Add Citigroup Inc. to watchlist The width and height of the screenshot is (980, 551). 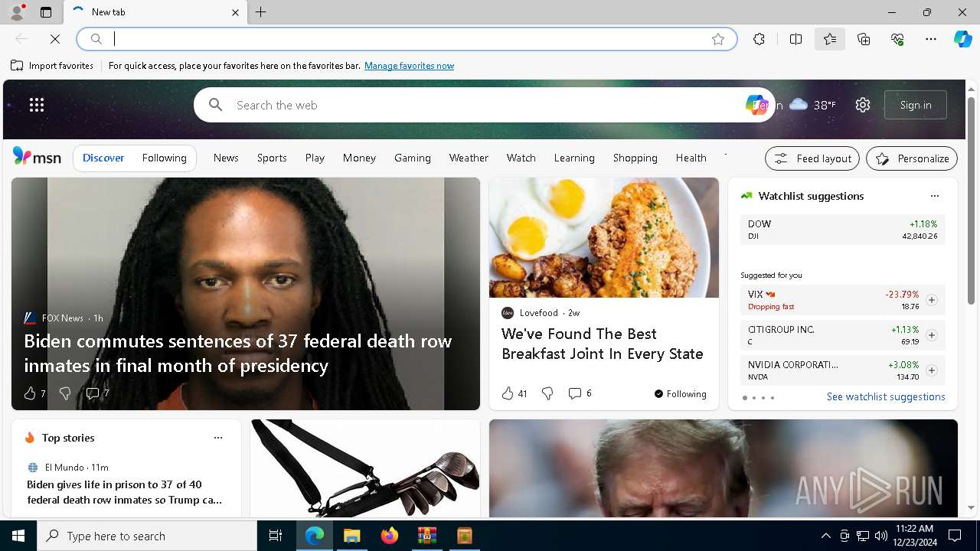tap(931, 335)
